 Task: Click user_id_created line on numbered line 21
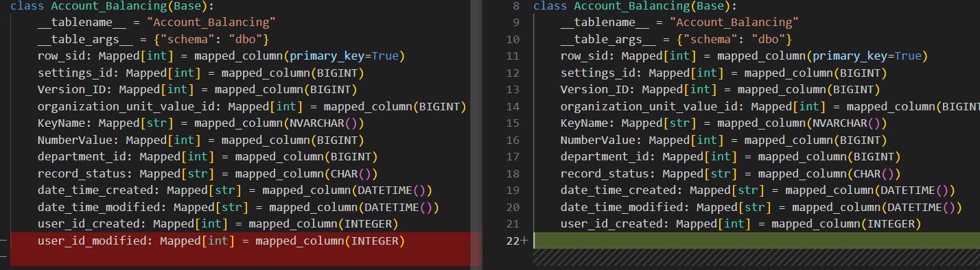tap(740, 224)
